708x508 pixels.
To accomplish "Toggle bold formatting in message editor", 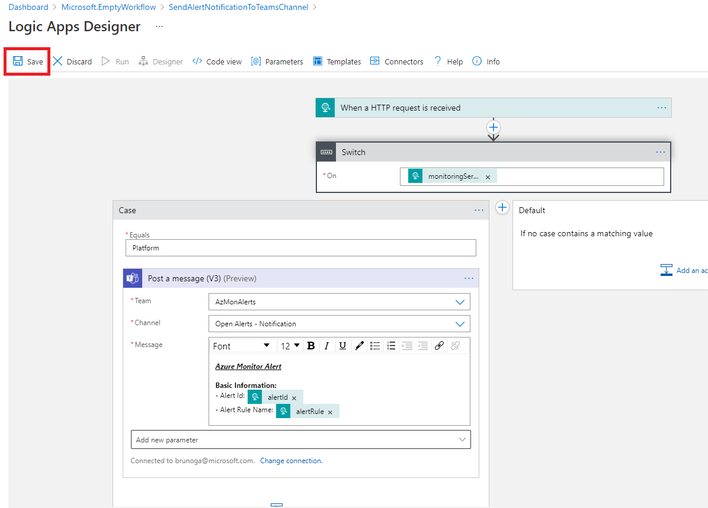I will (x=311, y=346).
